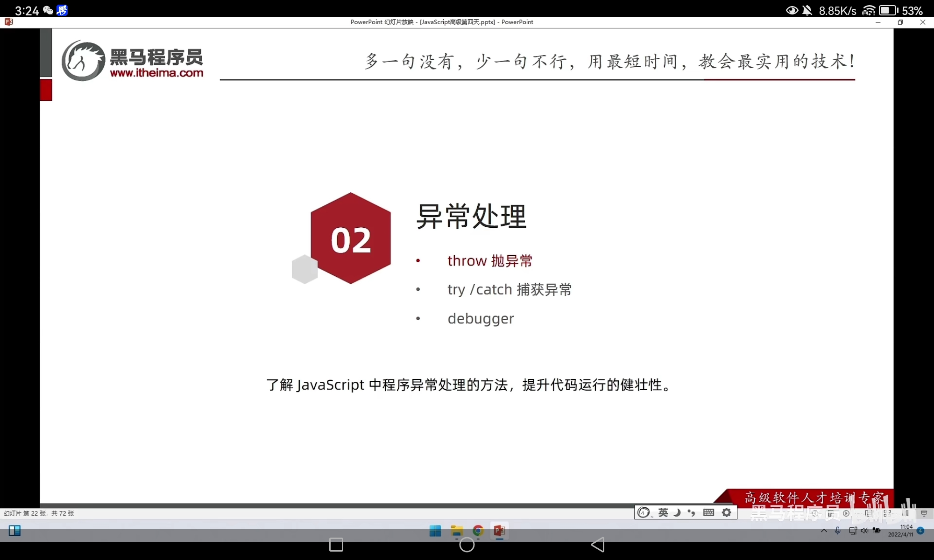Click the IME logo icon
This screenshot has height=560, width=934.
[644, 512]
